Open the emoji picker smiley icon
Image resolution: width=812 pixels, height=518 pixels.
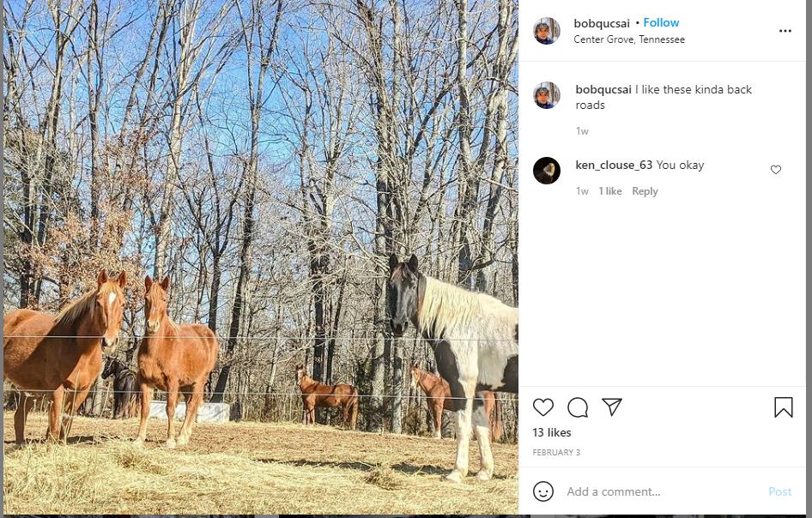coord(543,491)
